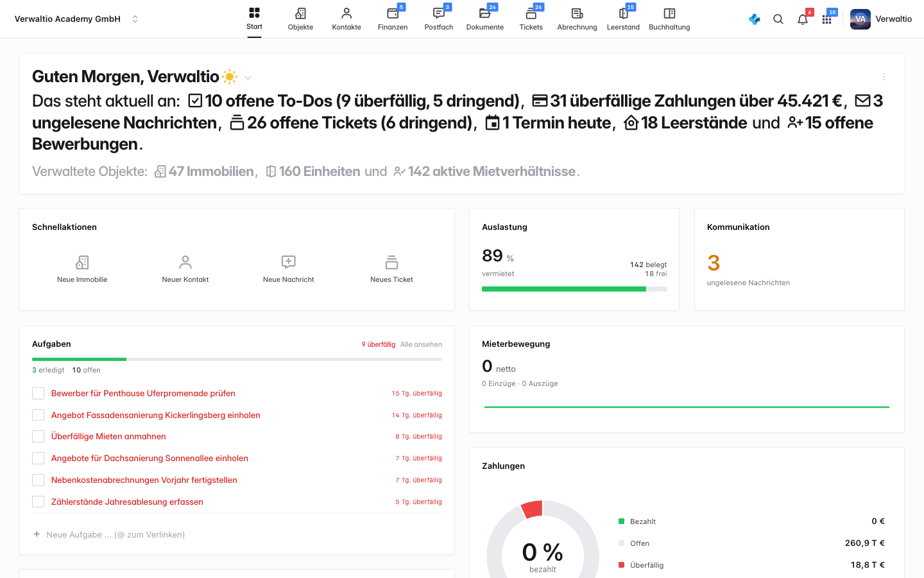Click the Neues Ticket quick action icon
Image resolution: width=924 pixels, height=578 pixels.
[391, 262]
